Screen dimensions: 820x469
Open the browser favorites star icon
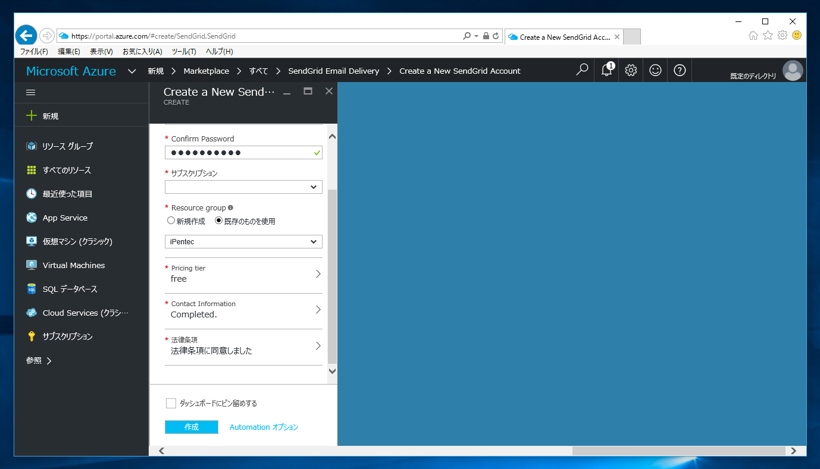(768, 35)
